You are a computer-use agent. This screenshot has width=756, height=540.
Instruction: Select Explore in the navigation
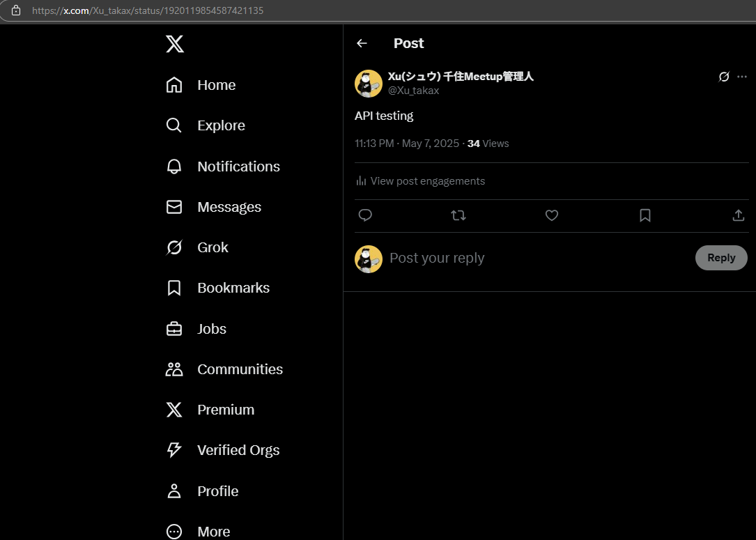[x=222, y=125]
